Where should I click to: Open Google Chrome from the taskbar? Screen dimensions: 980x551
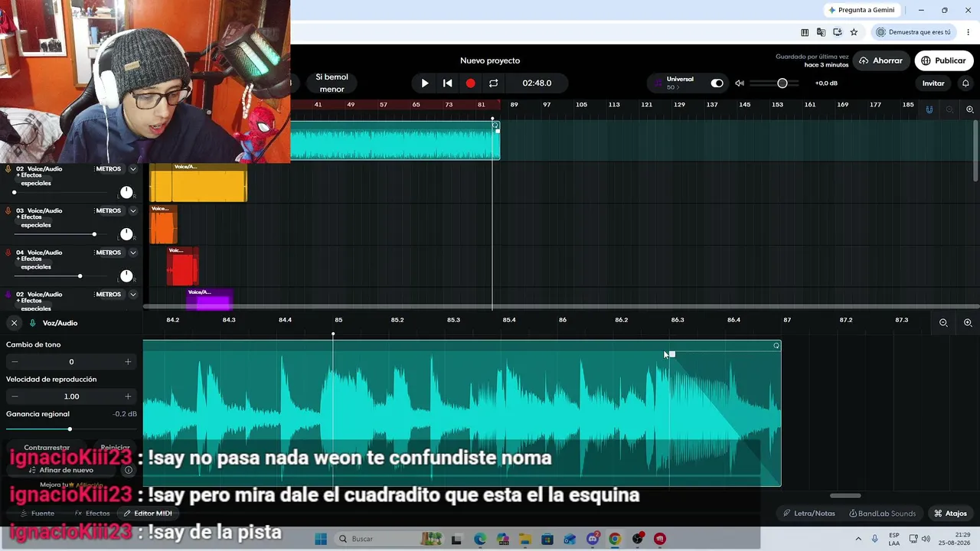(x=615, y=539)
